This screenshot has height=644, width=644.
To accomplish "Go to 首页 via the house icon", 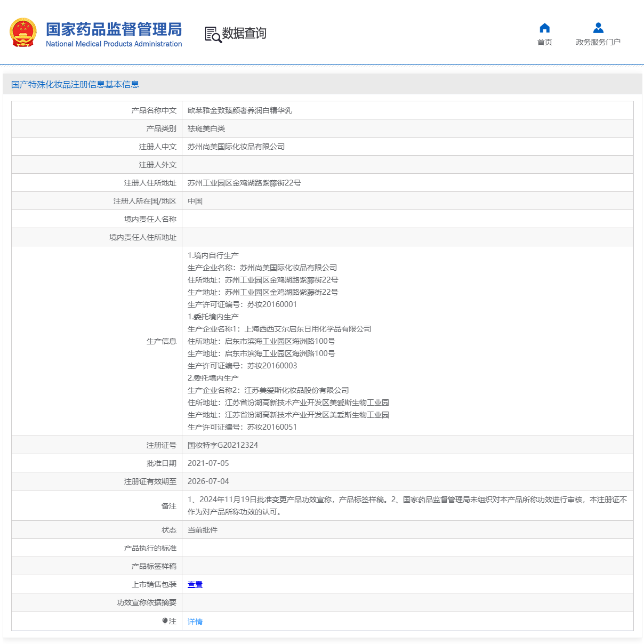I will click(544, 28).
